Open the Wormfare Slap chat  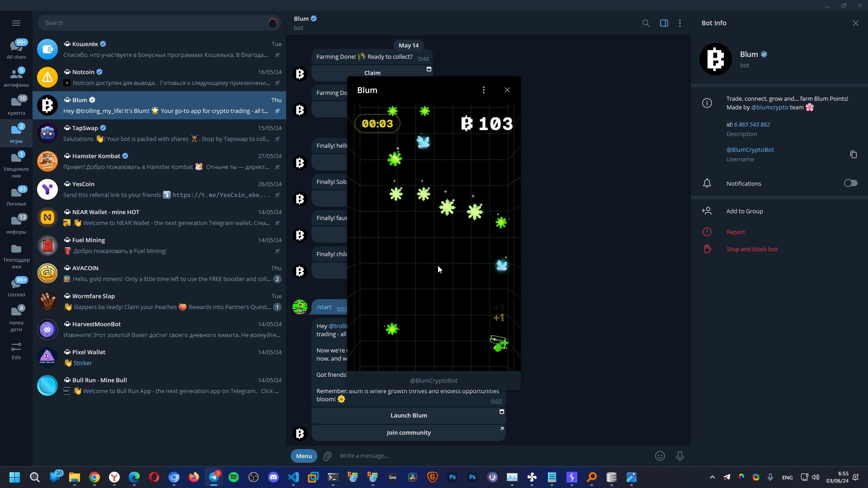(159, 301)
